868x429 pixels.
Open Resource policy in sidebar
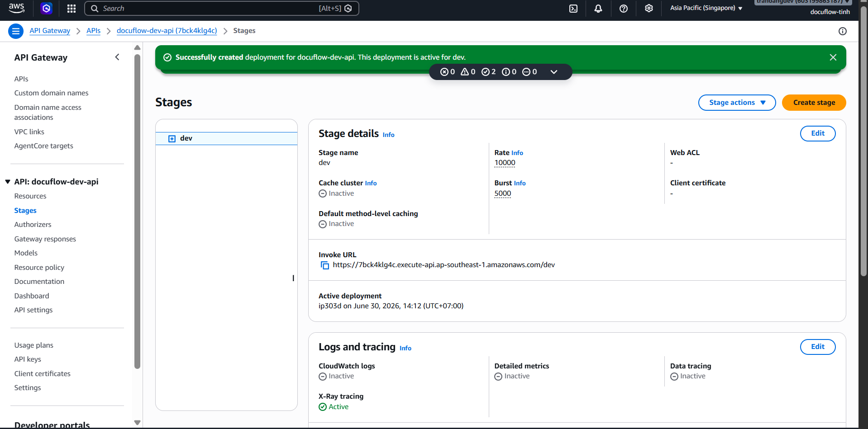tap(39, 268)
